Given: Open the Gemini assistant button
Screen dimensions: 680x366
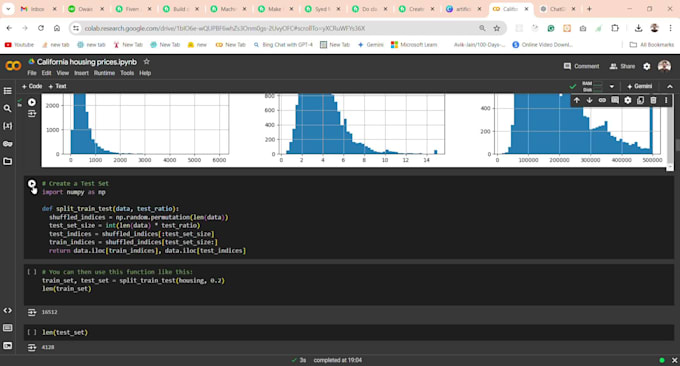Looking at the screenshot, I should [x=639, y=86].
